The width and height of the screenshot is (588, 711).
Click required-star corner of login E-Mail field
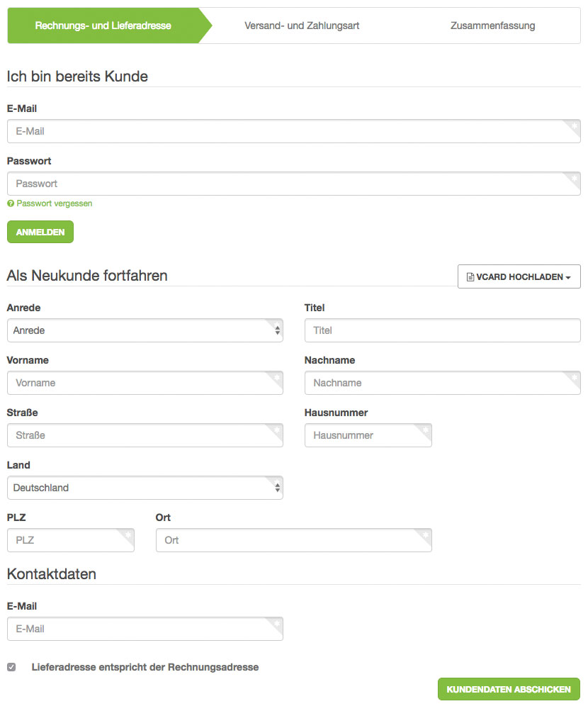575,125
